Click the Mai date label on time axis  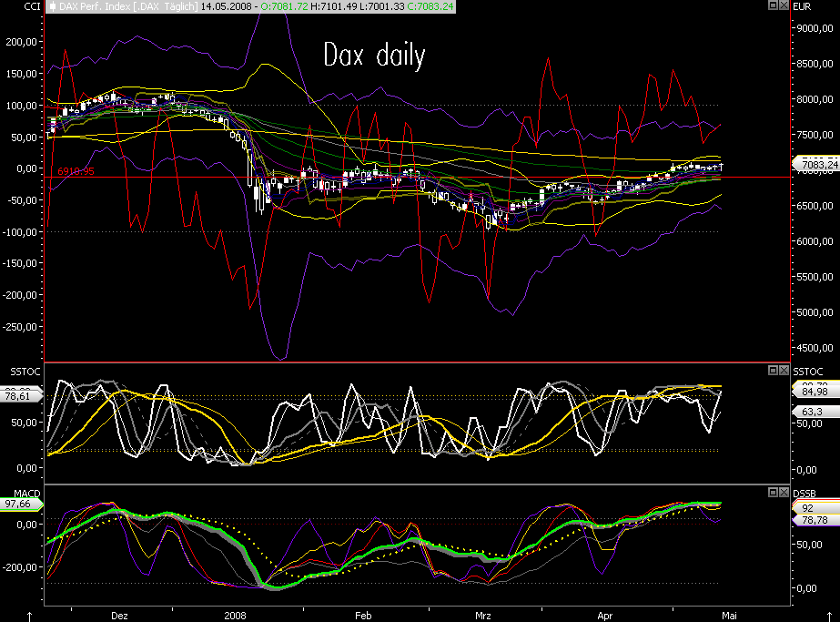point(729,616)
